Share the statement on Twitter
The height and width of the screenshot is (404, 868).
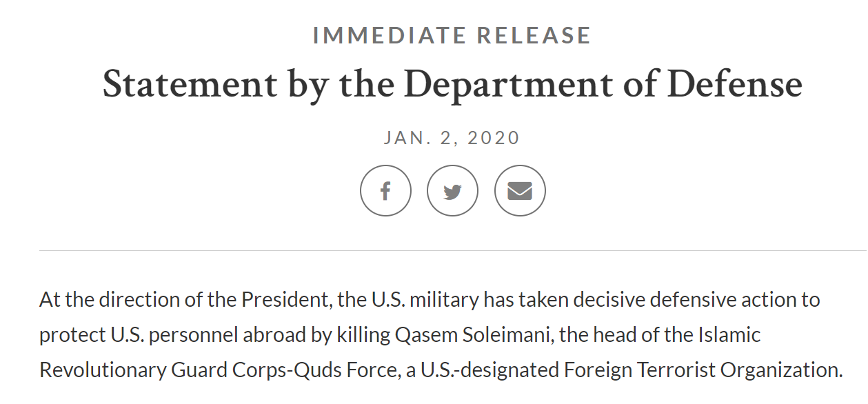(x=452, y=191)
